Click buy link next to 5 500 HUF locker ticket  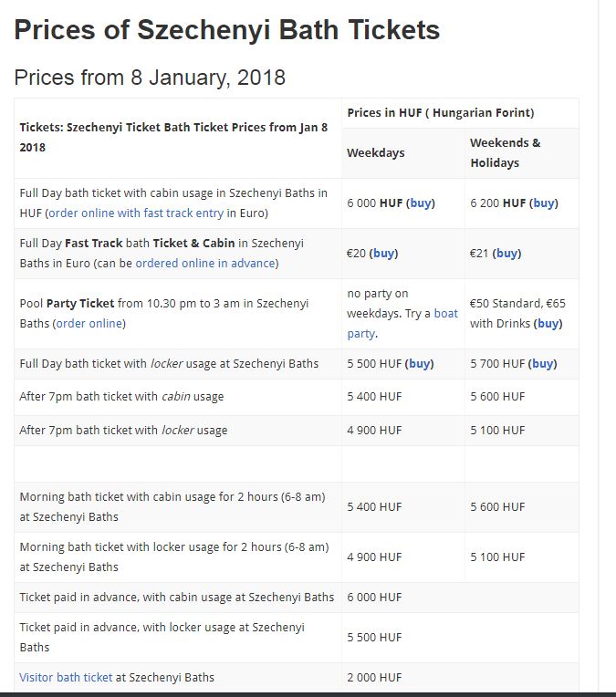tap(419, 364)
